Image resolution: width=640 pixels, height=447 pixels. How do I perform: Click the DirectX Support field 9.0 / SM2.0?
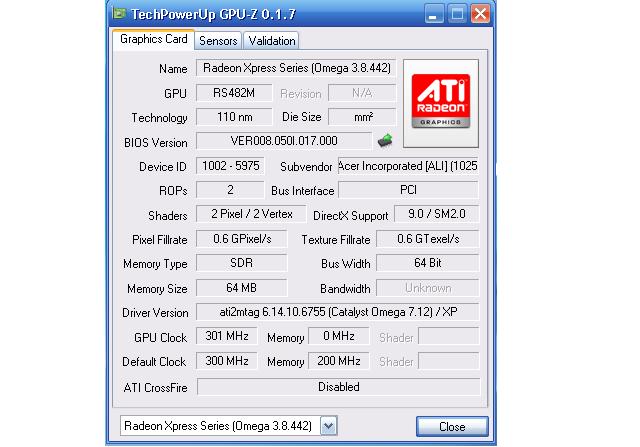pyautogui.click(x=436, y=214)
